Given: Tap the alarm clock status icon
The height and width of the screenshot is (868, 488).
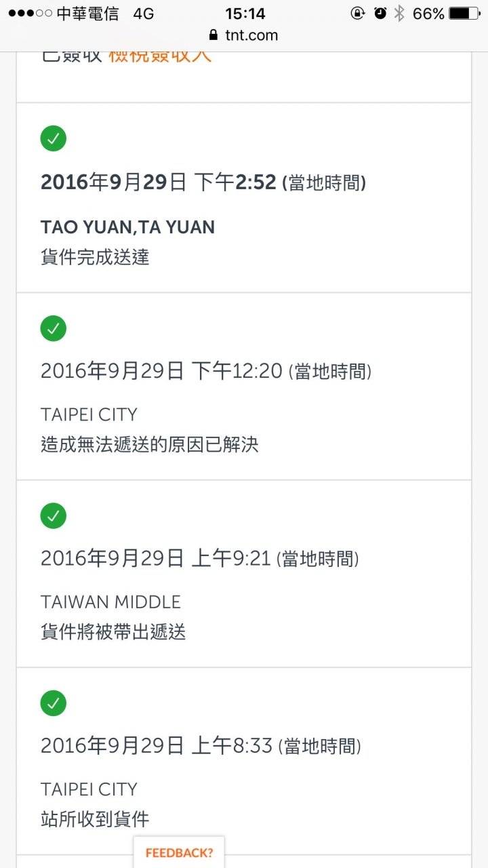Looking at the screenshot, I should [380, 13].
